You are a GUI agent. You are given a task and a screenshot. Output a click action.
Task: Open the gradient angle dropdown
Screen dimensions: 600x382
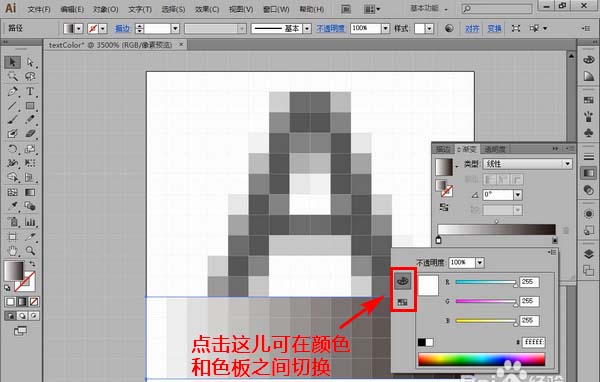point(518,195)
